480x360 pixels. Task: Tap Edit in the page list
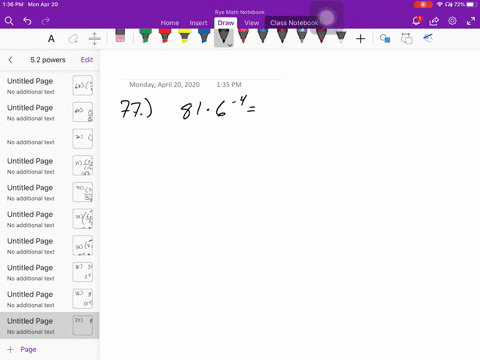tap(87, 60)
